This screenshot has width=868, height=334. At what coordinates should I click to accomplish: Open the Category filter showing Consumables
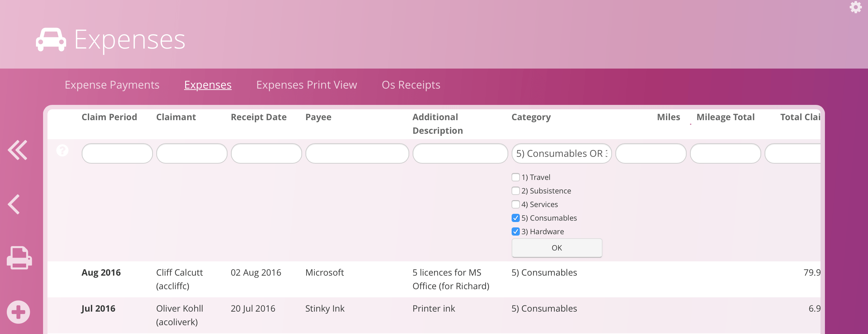561,153
